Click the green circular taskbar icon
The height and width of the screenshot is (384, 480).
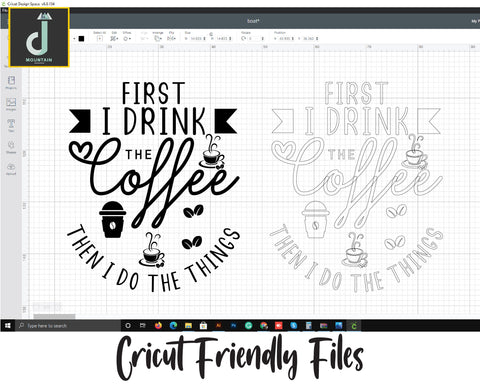tap(248, 325)
